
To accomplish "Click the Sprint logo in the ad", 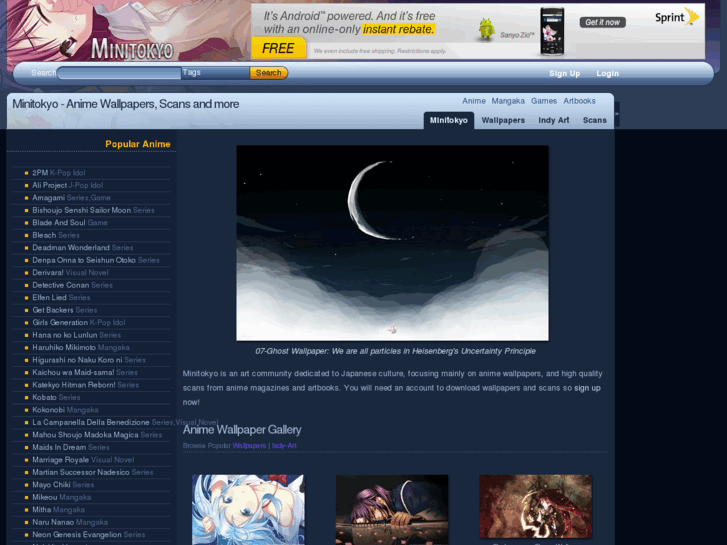I will [676, 17].
